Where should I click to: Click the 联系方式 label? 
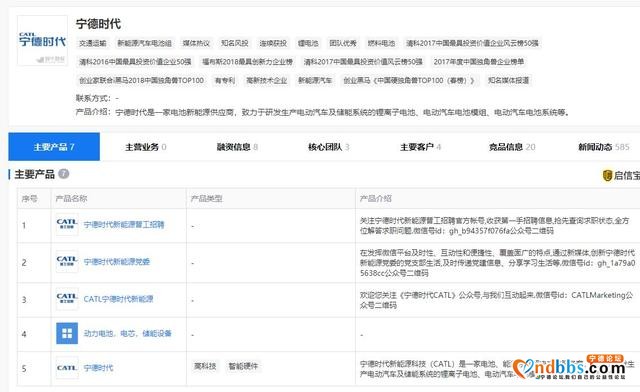[x=93, y=98]
